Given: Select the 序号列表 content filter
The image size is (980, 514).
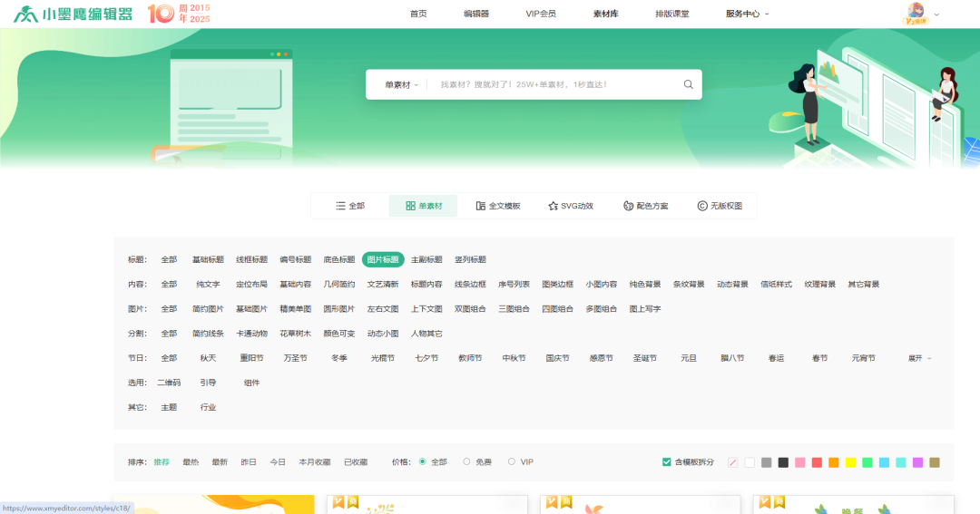Looking at the screenshot, I should (514, 284).
